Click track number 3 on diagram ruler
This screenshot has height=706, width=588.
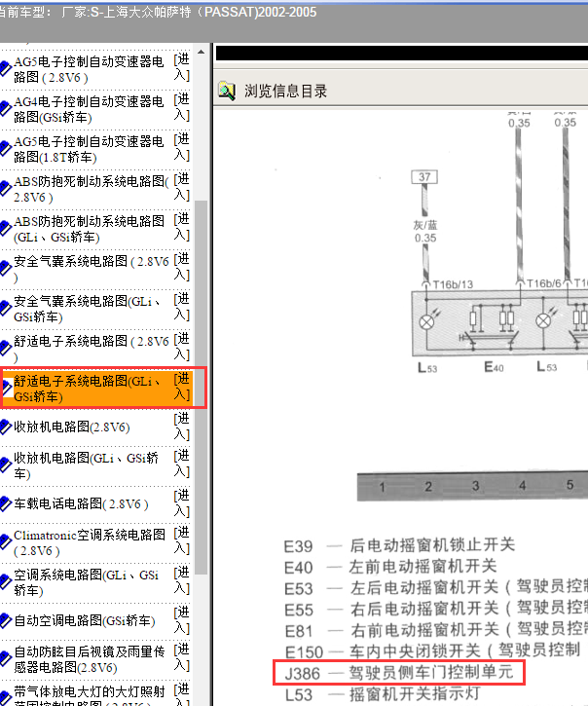coord(475,486)
